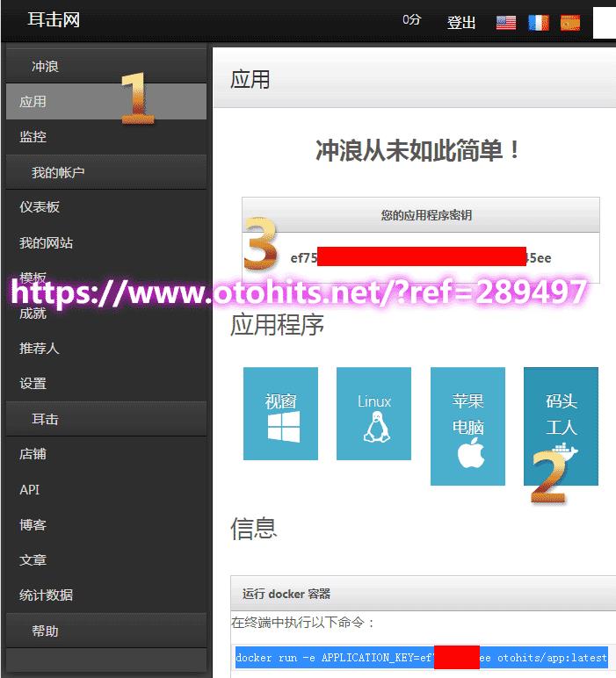Click the white box in the top bar
The width and height of the screenshot is (616, 678).
click(x=604, y=23)
